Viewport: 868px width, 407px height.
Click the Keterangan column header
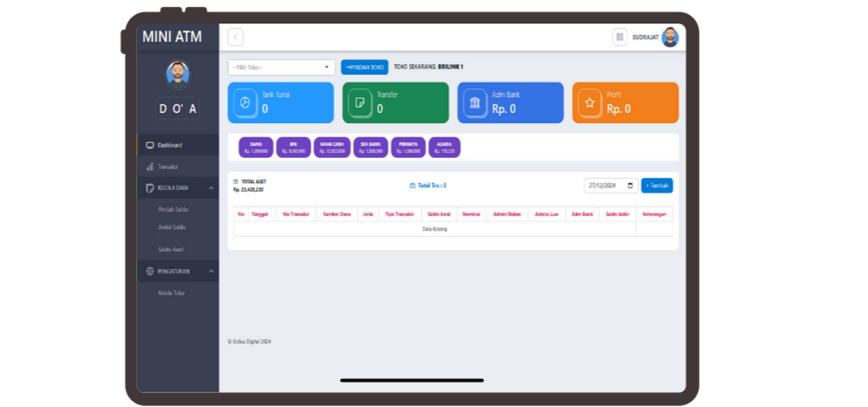pyautogui.click(x=654, y=213)
